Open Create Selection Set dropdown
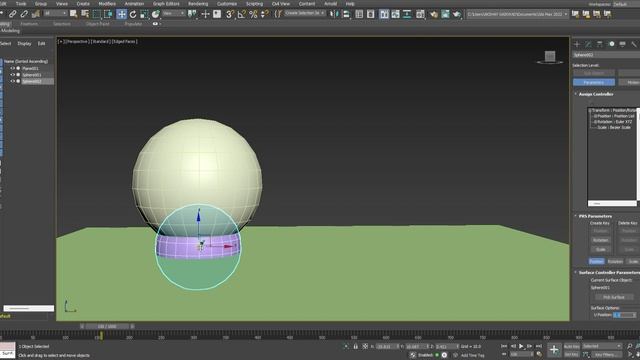This screenshot has height=360, width=640. 305,13
